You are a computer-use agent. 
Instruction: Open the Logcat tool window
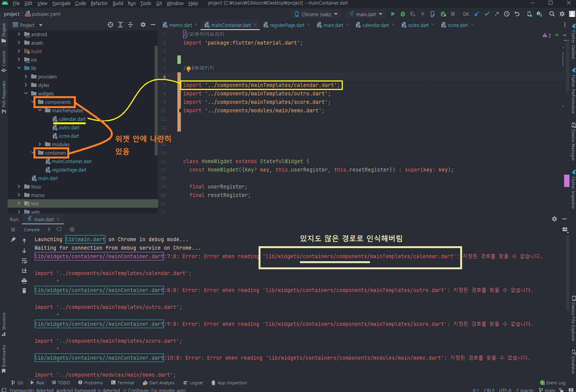pyautogui.click(x=193, y=383)
